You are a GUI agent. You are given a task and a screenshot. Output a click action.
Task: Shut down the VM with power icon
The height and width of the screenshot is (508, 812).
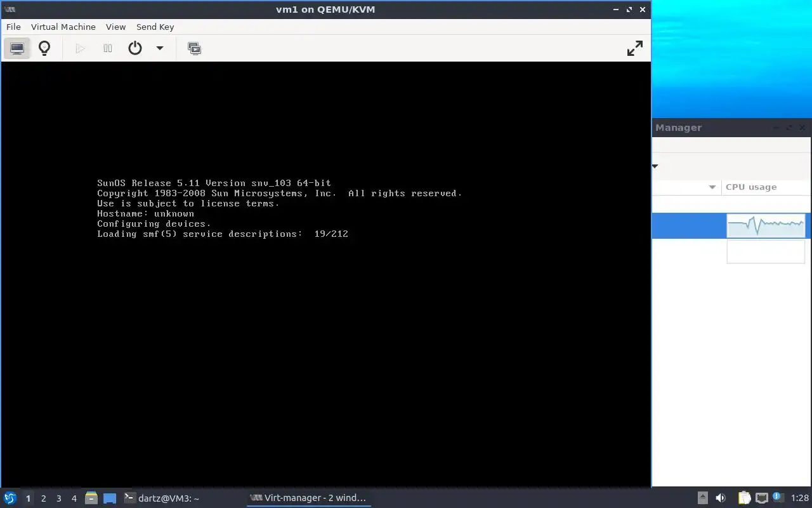[x=135, y=48]
